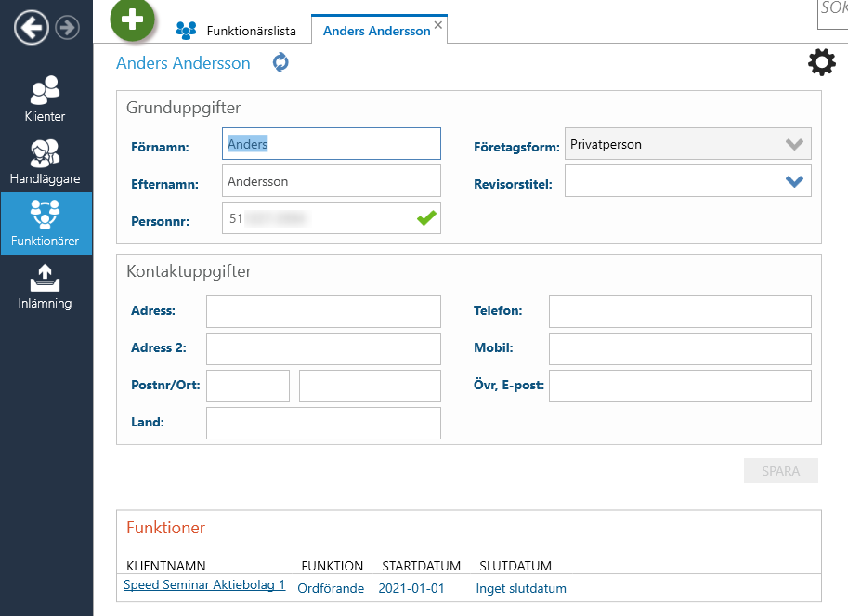Click the green Personnr validation checkmark
848x616 pixels.
(426, 218)
